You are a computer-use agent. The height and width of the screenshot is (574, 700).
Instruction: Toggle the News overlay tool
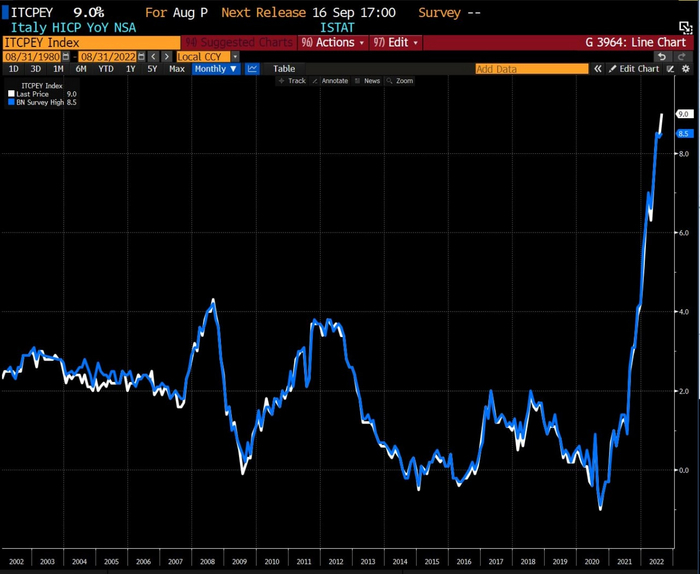367,81
